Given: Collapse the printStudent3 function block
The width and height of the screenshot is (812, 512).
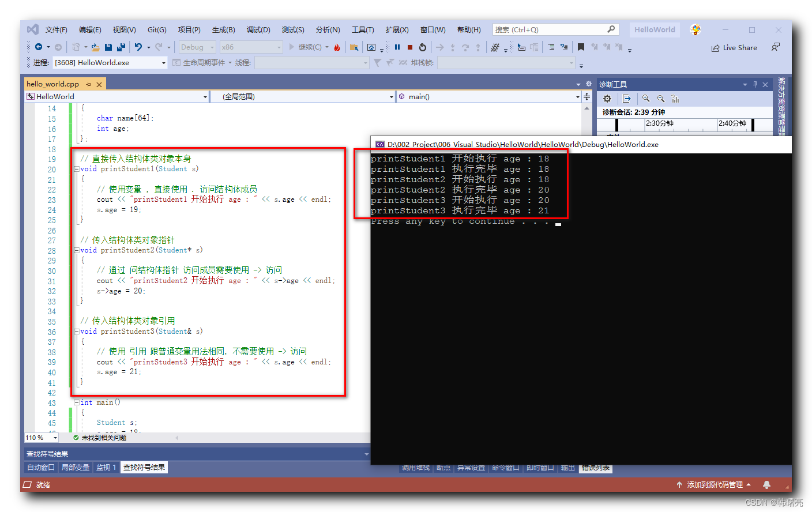Looking at the screenshot, I should (x=77, y=332).
